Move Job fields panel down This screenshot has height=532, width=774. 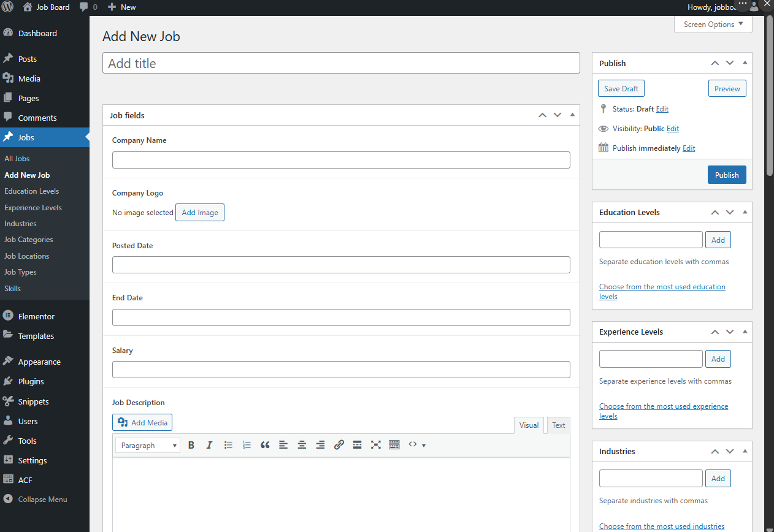[557, 115]
